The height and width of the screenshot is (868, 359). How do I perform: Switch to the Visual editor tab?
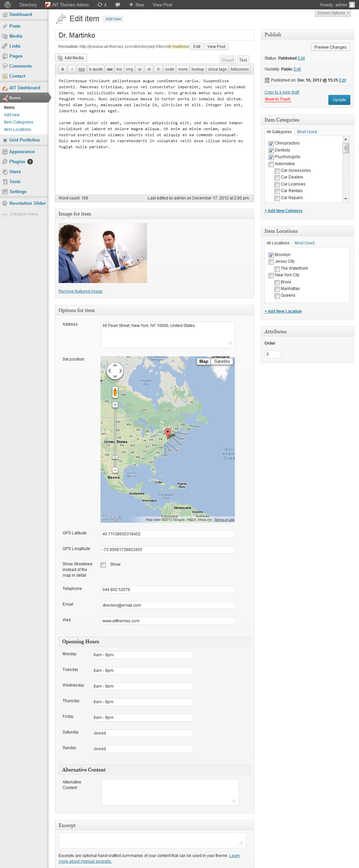pyautogui.click(x=227, y=60)
